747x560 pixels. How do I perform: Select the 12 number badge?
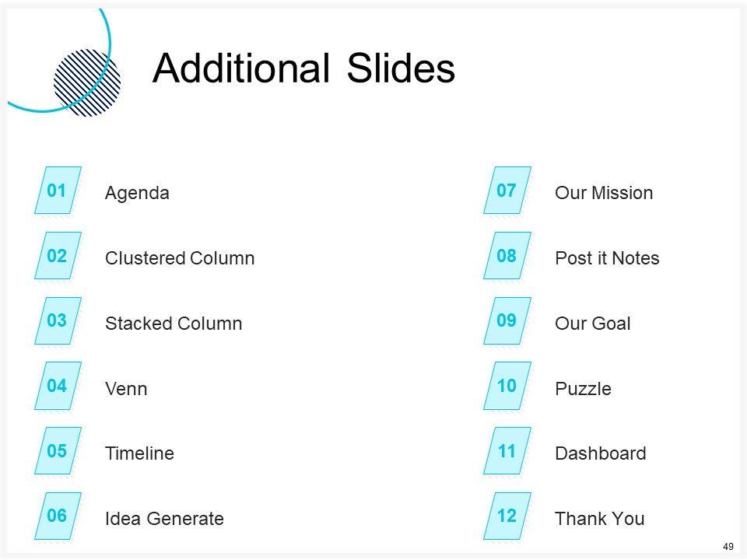(507, 516)
